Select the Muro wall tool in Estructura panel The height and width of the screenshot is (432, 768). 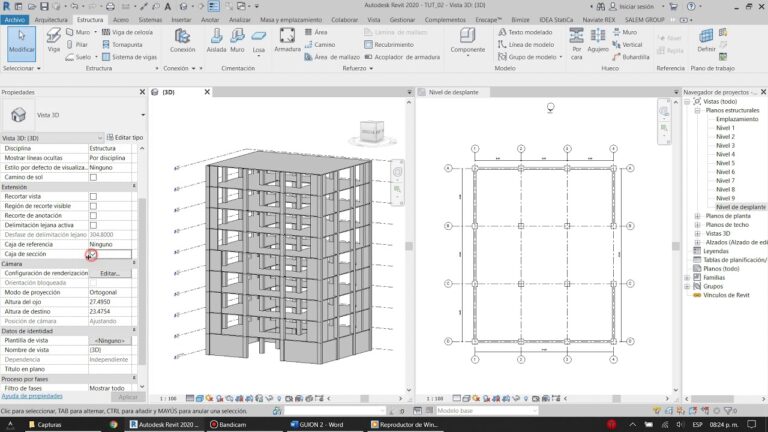78,32
